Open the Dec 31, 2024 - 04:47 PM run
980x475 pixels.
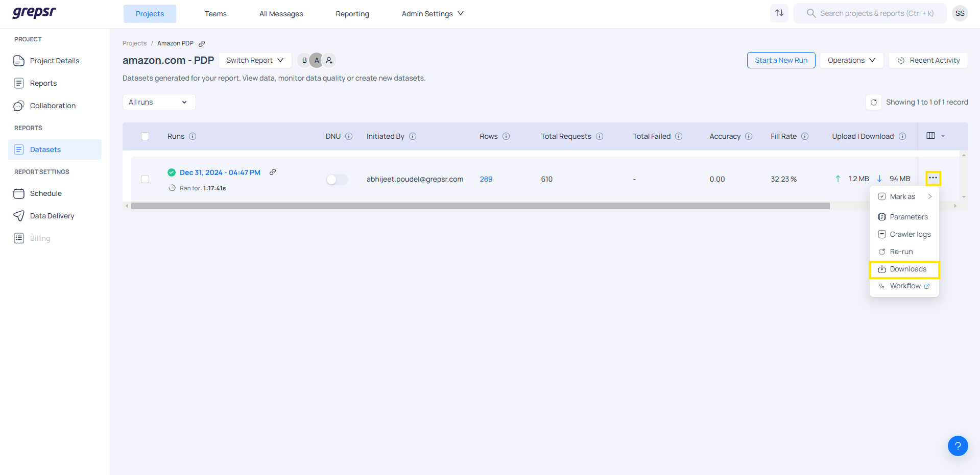coord(220,172)
